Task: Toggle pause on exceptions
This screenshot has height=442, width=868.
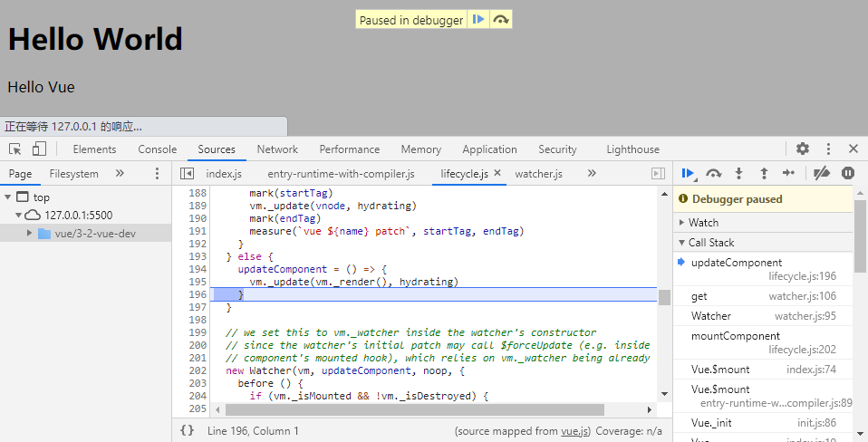Action: pos(847,174)
